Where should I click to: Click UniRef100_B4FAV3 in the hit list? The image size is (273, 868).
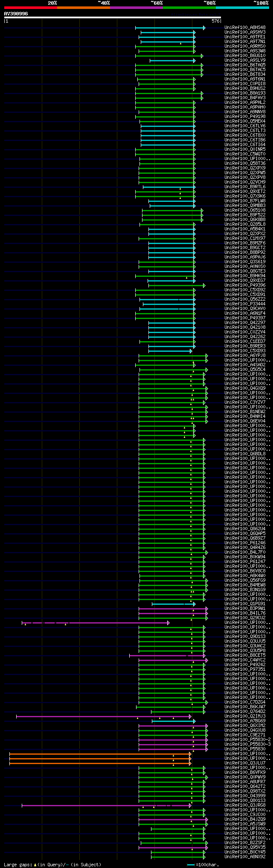245,98
